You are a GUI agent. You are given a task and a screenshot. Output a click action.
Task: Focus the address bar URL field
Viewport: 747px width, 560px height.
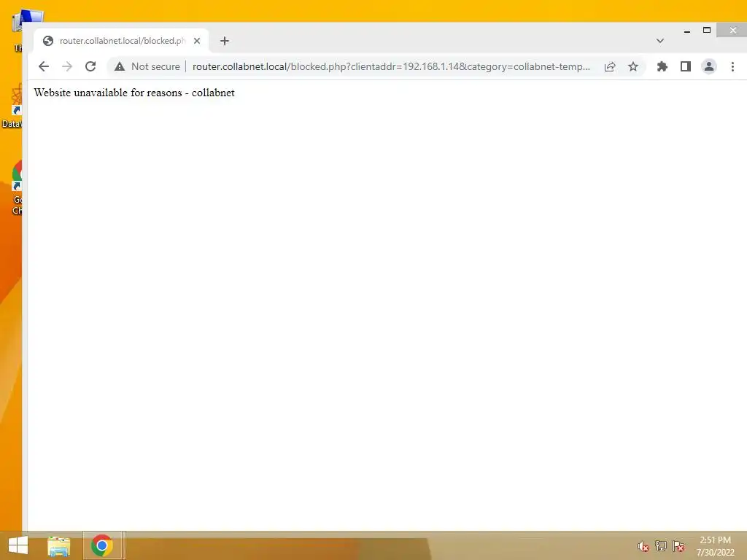391,66
